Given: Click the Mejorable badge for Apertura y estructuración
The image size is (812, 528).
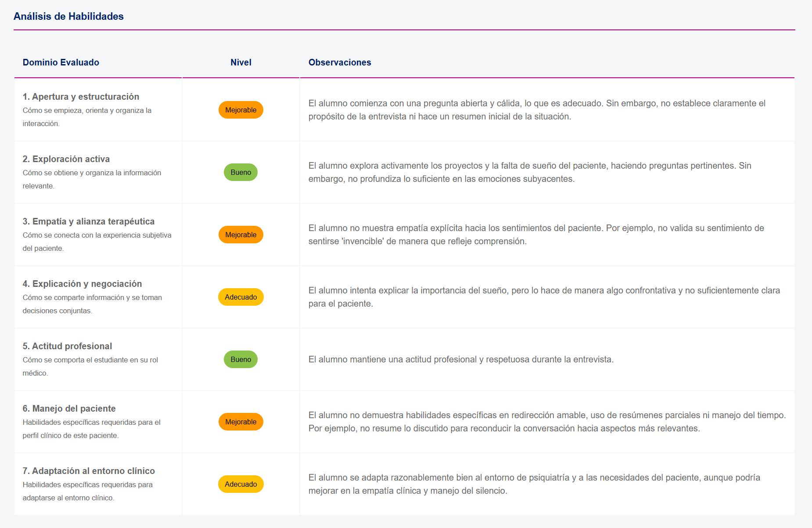Looking at the screenshot, I should click(x=241, y=110).
